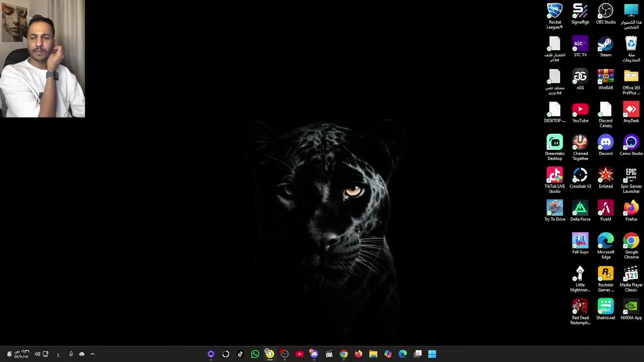Viewport: 644px width, 362px height.
Task: Launch the NVIDIA App from the desktop
Action: tap(631, 309)
